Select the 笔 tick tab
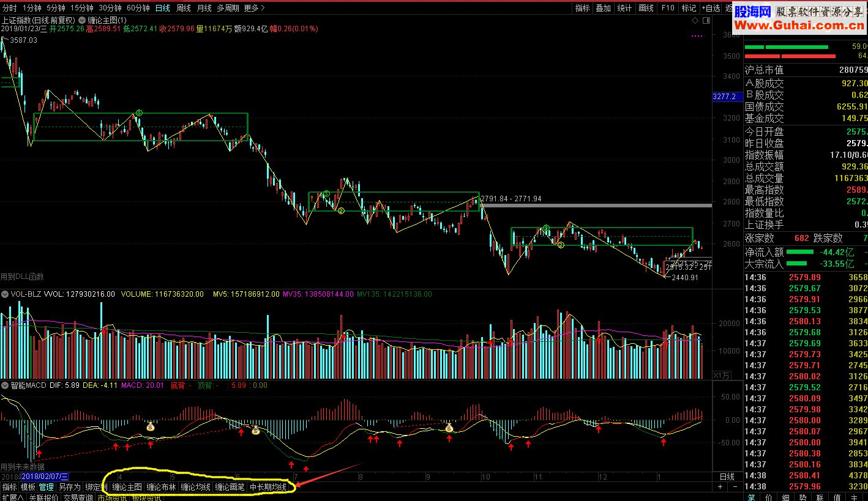This screenshot has height=501, width=868. point(751,497)
